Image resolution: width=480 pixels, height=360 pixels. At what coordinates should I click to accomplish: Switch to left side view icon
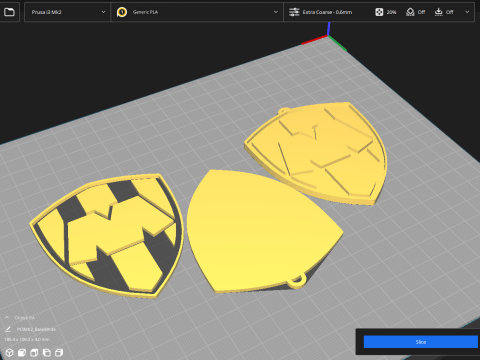coord(47,352)
